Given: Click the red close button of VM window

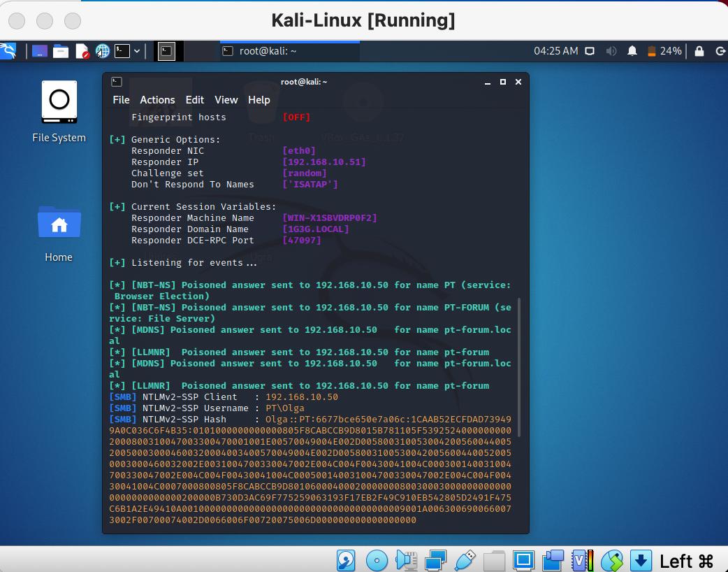Looking at the screenshot, I should coord(17,20).
